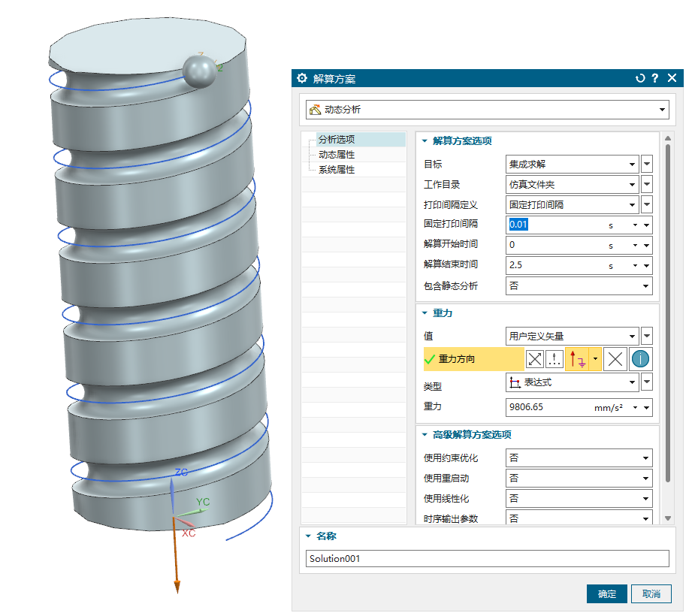Open the 包含静态分析 dropdown
The width and height of the screenshot is (698, 616).
point(579,285)
